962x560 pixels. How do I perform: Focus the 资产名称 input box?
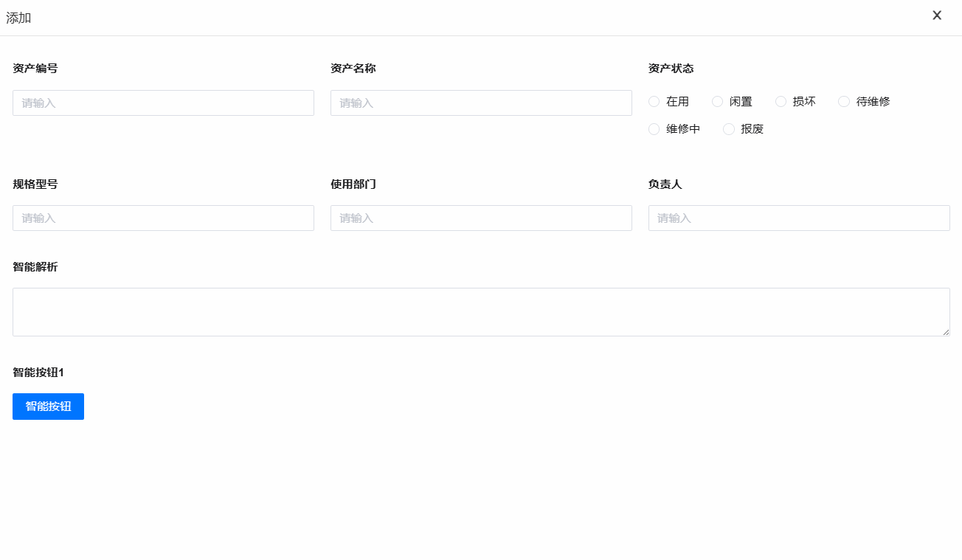pos(481,103)
